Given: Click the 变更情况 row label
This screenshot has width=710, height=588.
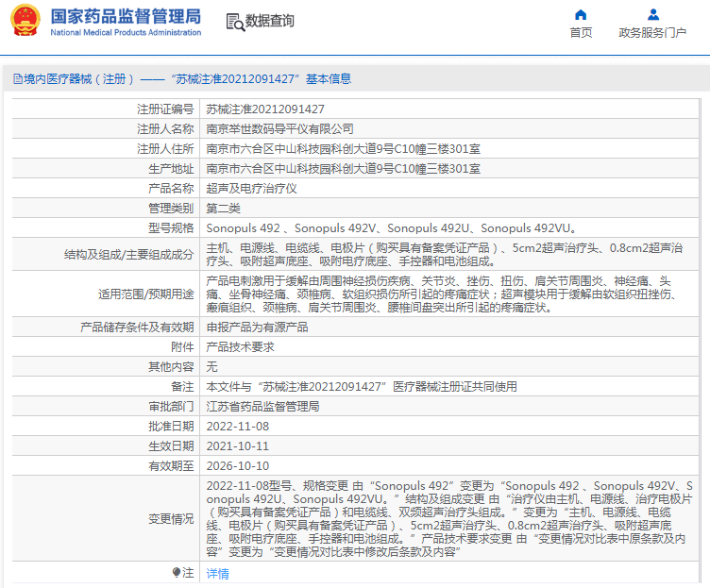Looking at the screenshot, I should (x=171, y=519).
